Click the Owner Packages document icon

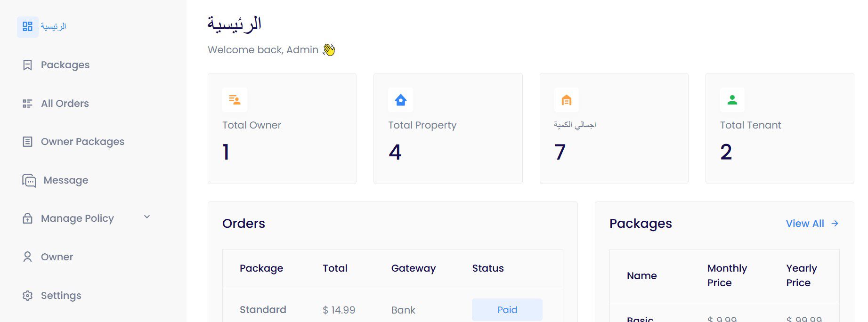point(28,142)
